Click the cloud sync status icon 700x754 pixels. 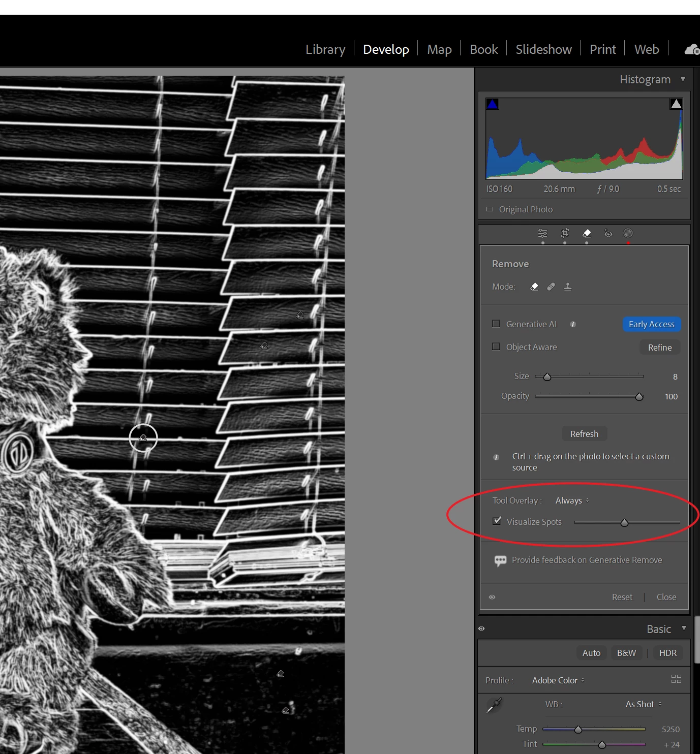692,49
